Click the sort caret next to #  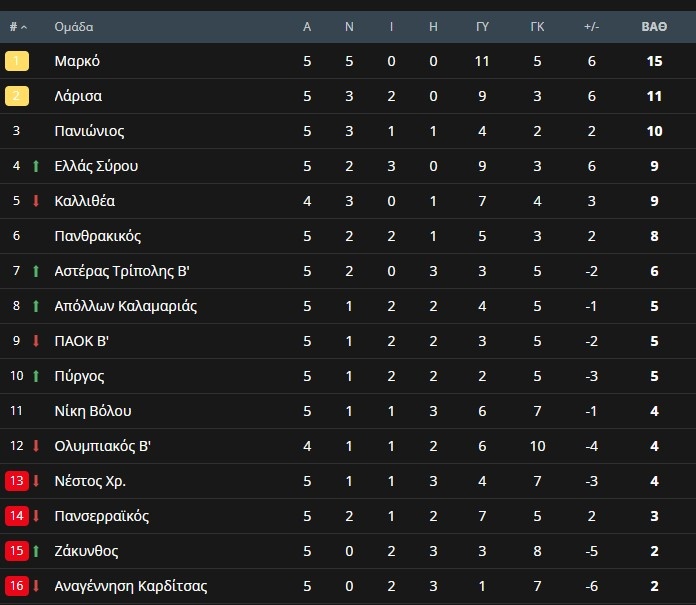[24, 28]
